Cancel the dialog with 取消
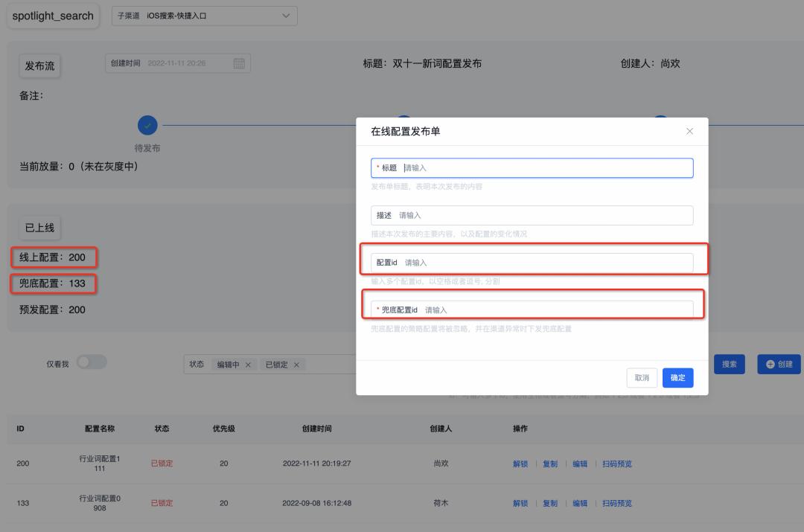The image size is (804, 532). [642, 378]
